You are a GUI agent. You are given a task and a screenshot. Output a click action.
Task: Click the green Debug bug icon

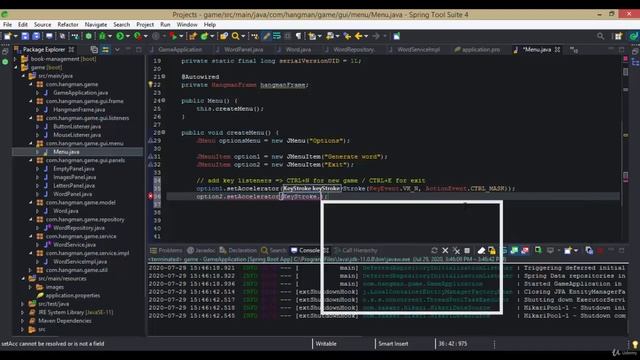pyautogui.click(x=102, y=36)
